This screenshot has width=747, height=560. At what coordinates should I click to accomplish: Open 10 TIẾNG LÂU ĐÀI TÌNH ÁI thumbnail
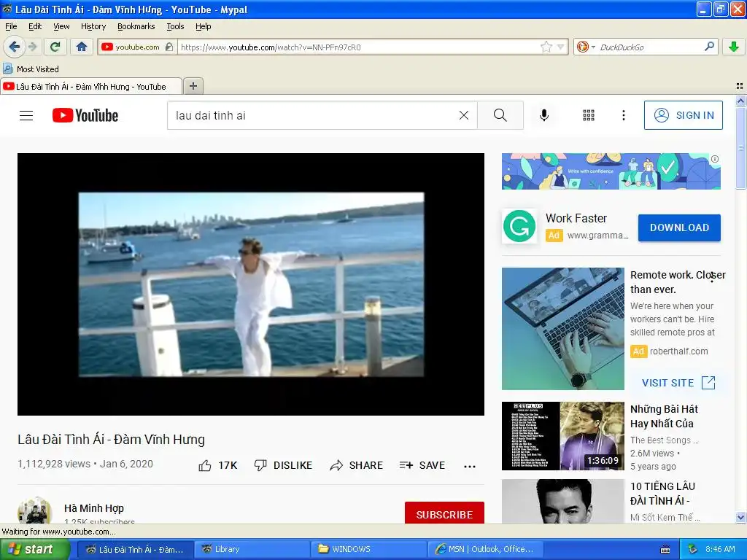562,501
